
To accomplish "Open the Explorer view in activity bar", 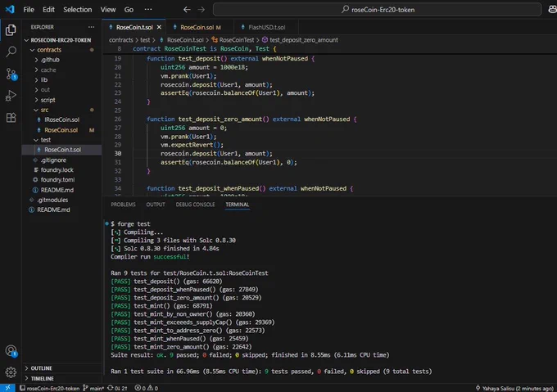I will pyautogui.click(x=11, y=30).
